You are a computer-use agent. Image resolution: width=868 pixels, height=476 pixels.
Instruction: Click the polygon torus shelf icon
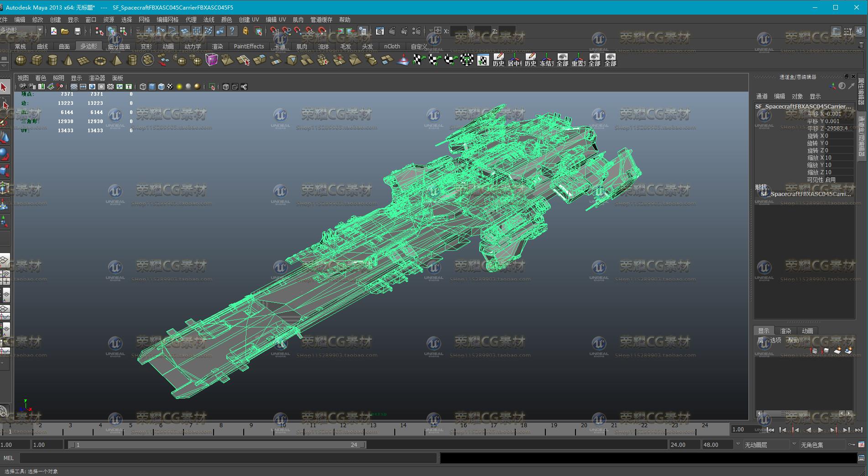(x=100, y=60)
